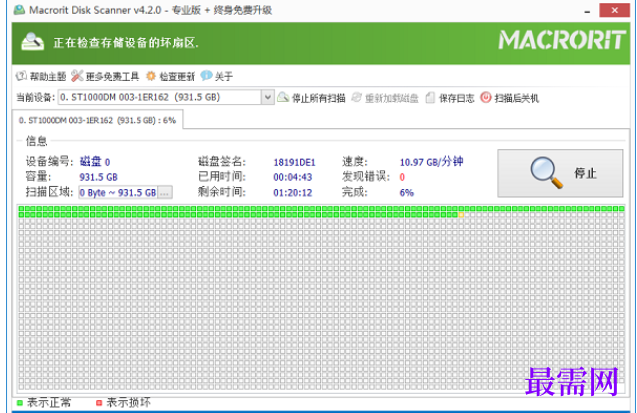Viewport: 637px width, 413px height.
Task: Click 重新加载磁盘 reload disks
Action: (x=385, y=98)
